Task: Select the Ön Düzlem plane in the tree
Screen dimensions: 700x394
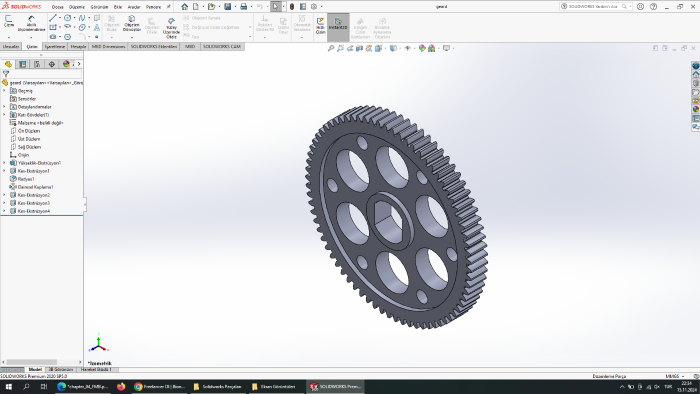Action: point(29,131)
